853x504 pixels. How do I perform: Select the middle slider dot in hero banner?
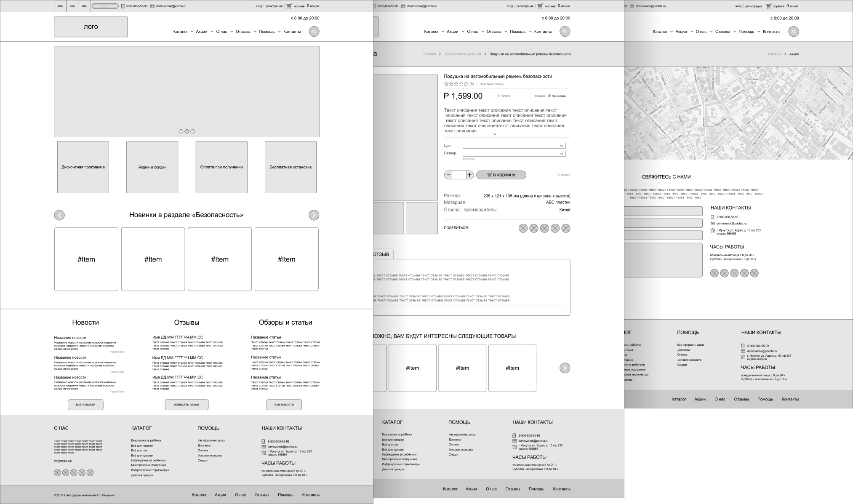(187, 131)
